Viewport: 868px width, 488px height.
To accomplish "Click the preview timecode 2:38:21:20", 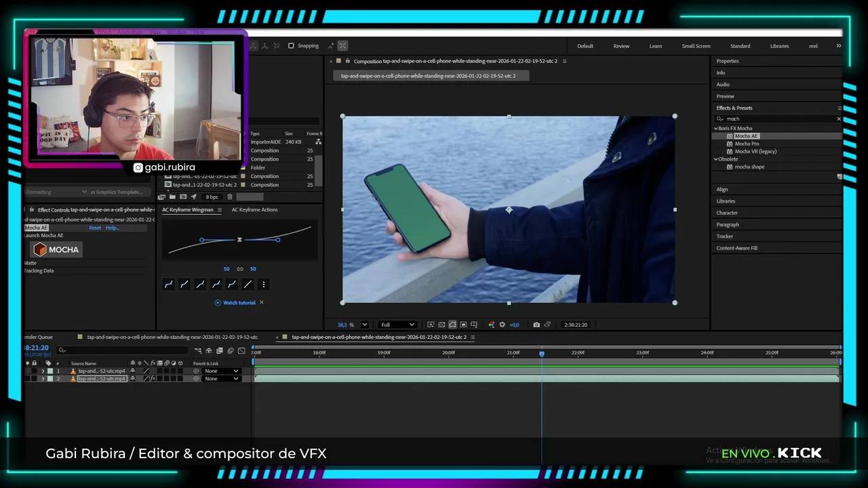I will pyautogui.click(x=575, y=325).
